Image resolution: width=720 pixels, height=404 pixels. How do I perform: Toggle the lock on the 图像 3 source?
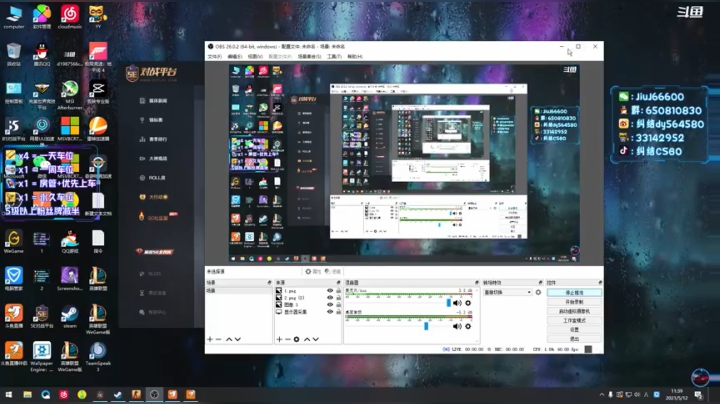point(338,304)
